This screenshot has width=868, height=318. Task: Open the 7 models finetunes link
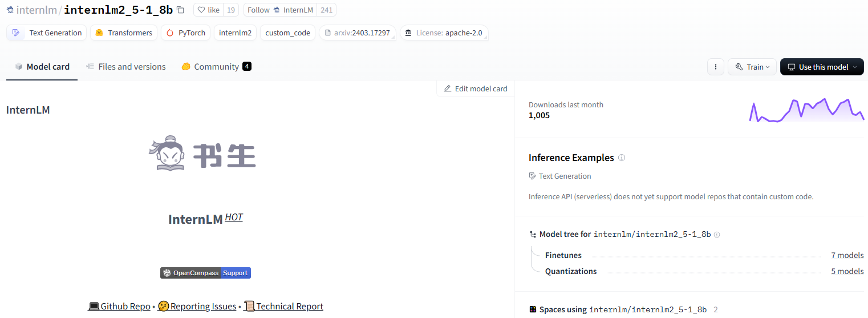(x=847, y=255)
